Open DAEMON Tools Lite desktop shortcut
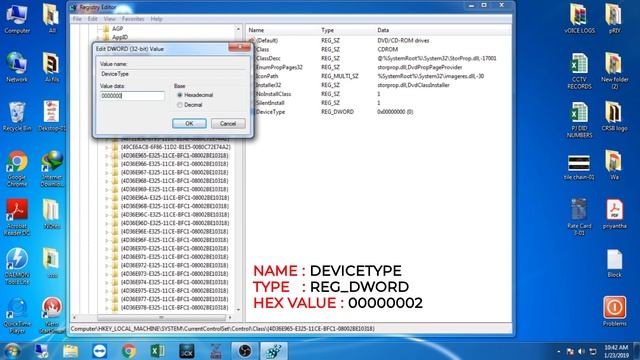640x360 pixels. pyautogui.click(x=17, y=266)
